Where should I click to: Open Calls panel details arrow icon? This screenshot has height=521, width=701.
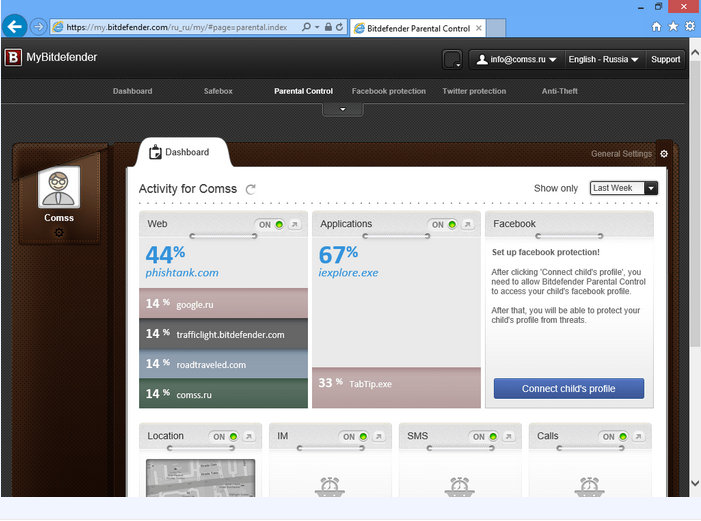[638, 436]
